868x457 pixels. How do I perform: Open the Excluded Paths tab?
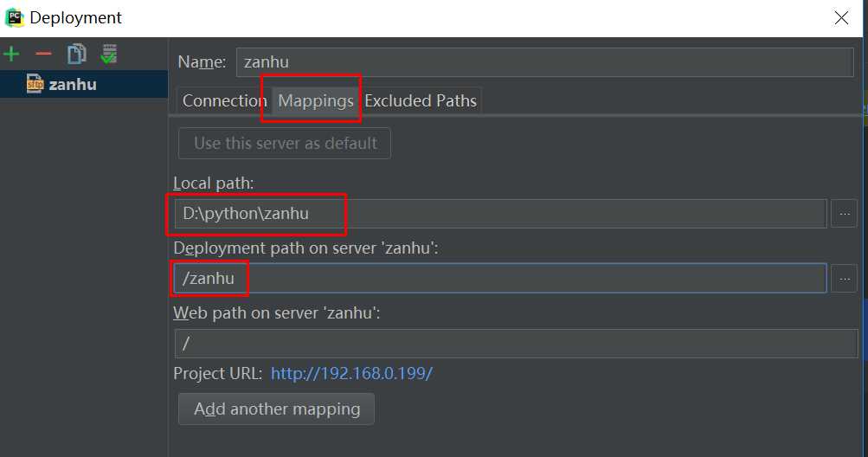(x=421, y=100)
